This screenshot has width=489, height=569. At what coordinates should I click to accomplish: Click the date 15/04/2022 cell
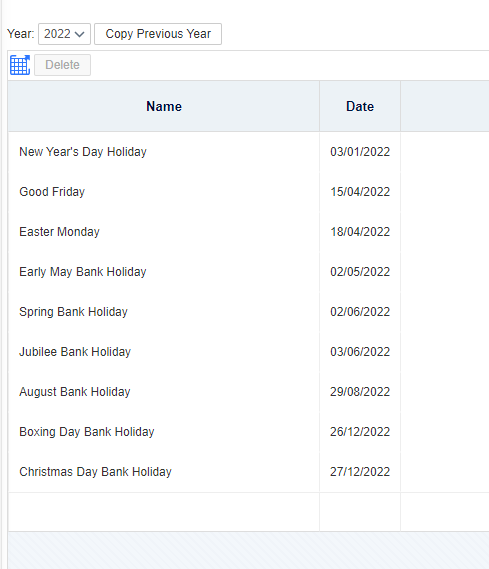pyautogui.click(x=360, y=192)
